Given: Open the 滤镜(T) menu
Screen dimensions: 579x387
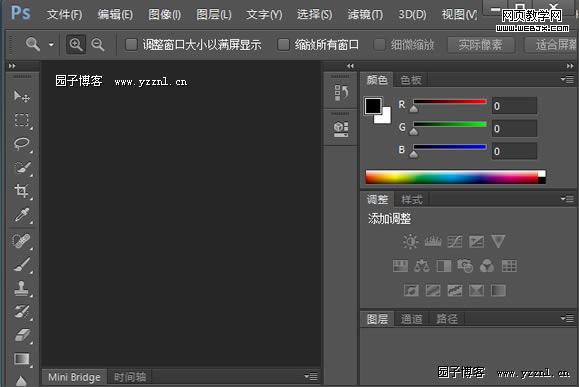Looking at the screenshot, I should (x=365, y=15).
